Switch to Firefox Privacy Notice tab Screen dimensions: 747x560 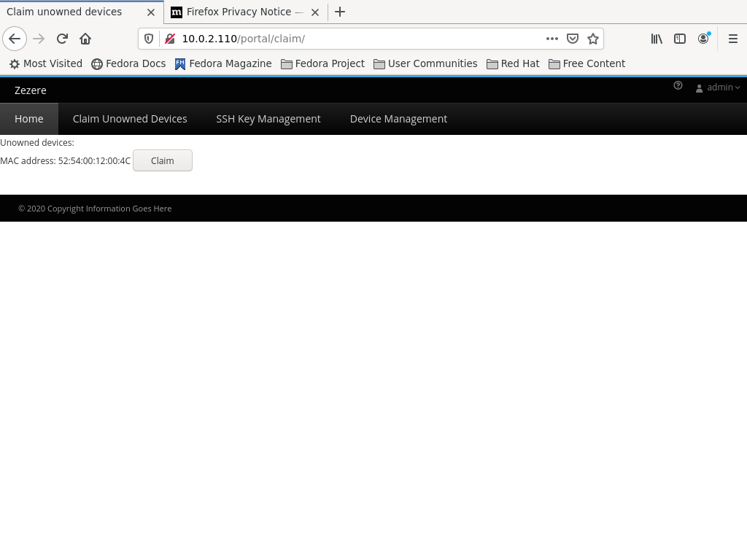pos(245,12)
